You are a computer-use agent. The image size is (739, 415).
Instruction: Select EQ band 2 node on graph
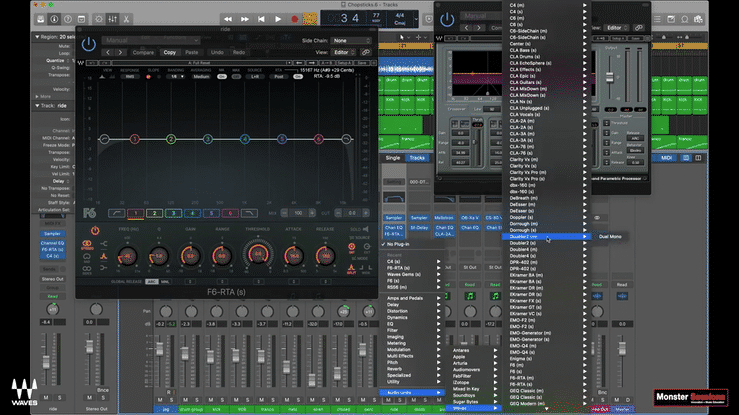171,139
